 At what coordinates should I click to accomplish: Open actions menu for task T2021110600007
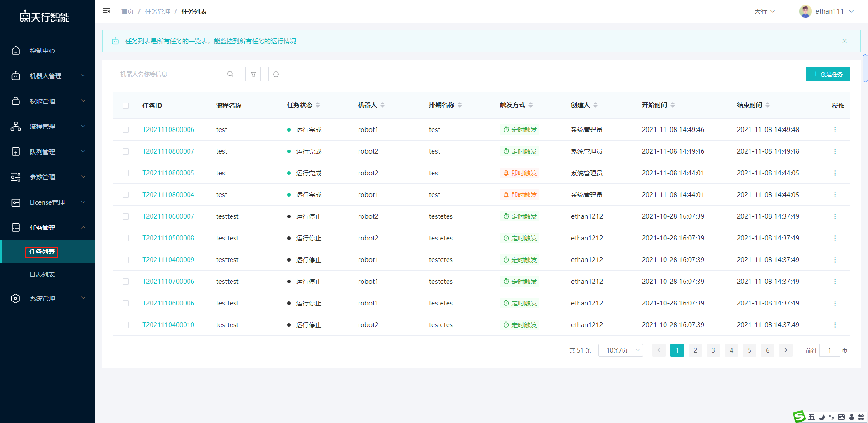point(835,216)
